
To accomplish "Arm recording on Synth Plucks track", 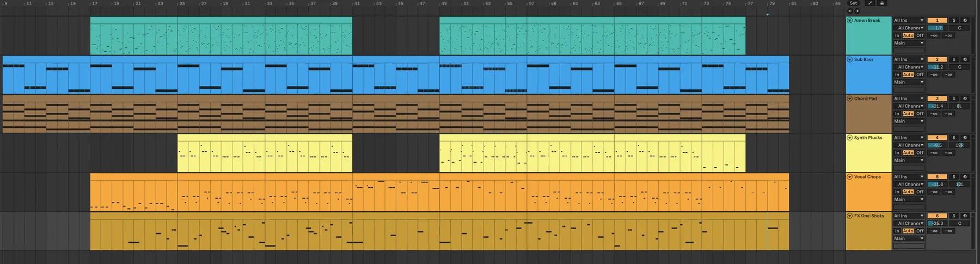I will click(965, 138).
